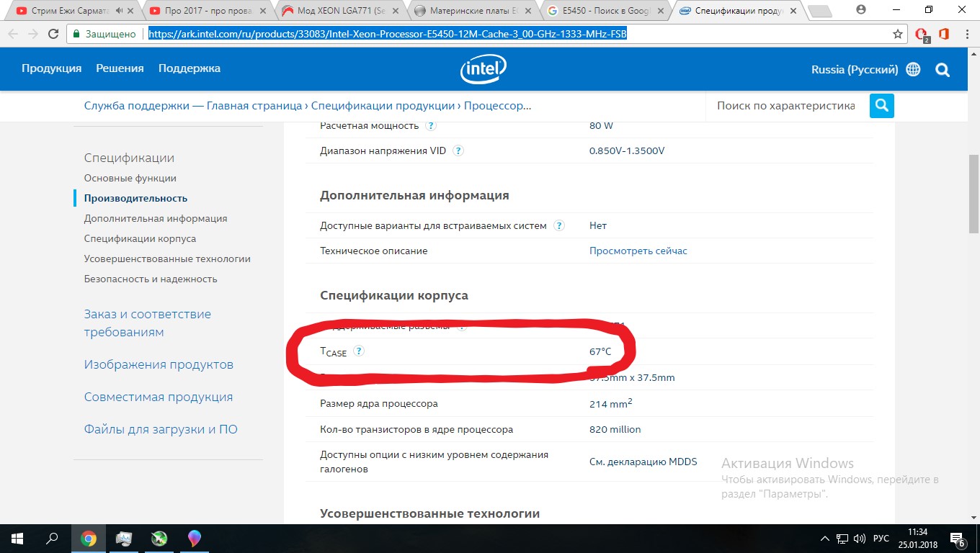The height and width of the screenshot is (553, 980).
Task: Open the green-black round taskbar app
Action: pyautogui.click(x=159, y=539)
